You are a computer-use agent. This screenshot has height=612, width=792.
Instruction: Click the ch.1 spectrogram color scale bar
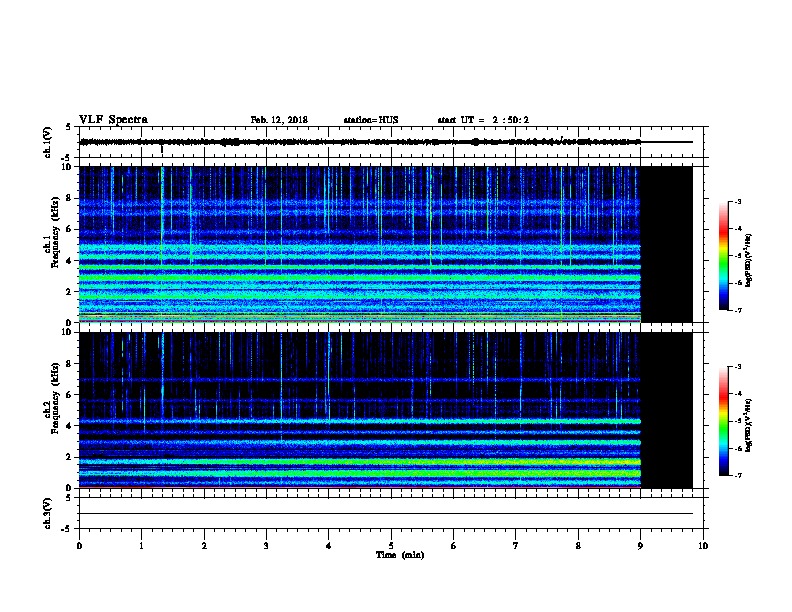coord(724,256)
